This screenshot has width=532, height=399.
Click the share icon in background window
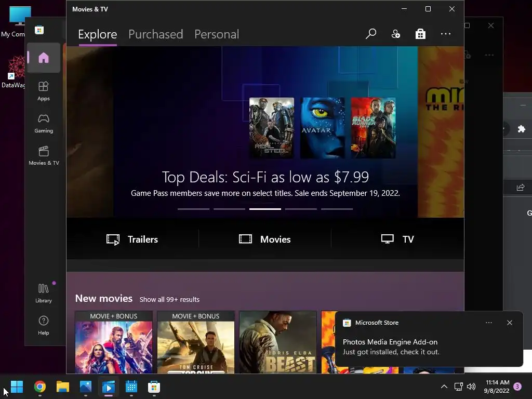point(521,187)
